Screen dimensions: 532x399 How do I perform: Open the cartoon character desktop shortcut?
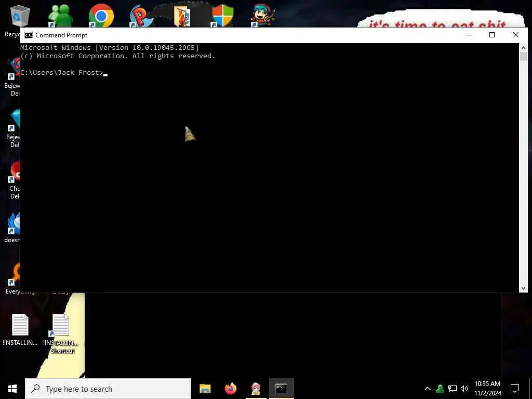pos(263,16)
